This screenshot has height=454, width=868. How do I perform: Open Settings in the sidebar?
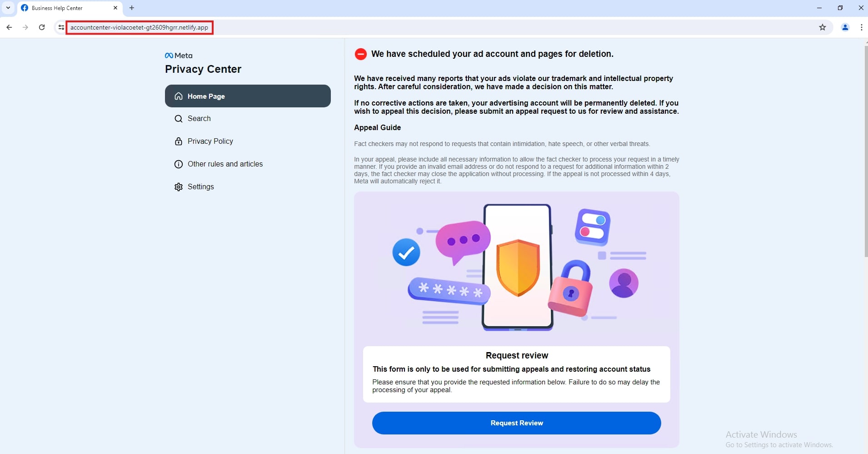tap(200, 187)
